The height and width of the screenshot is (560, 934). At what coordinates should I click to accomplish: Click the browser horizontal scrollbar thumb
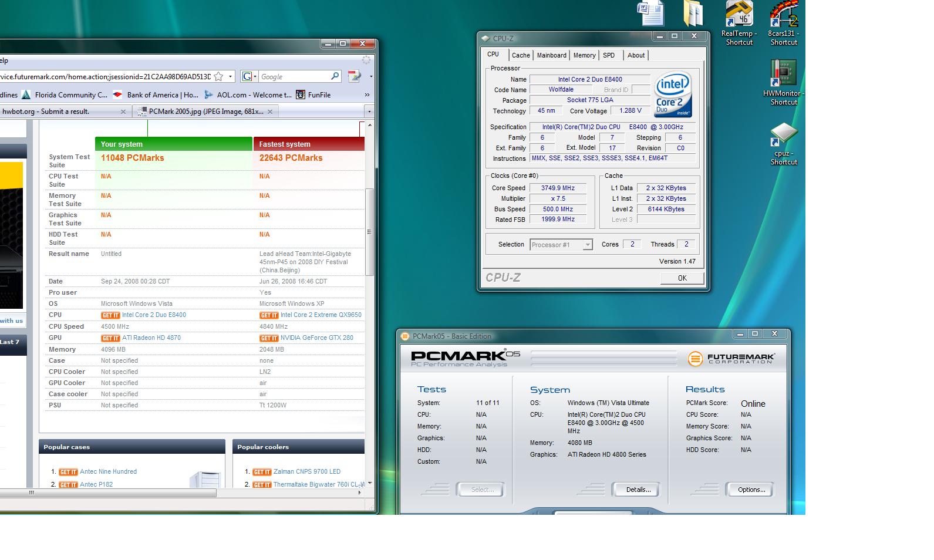point(108,493)
